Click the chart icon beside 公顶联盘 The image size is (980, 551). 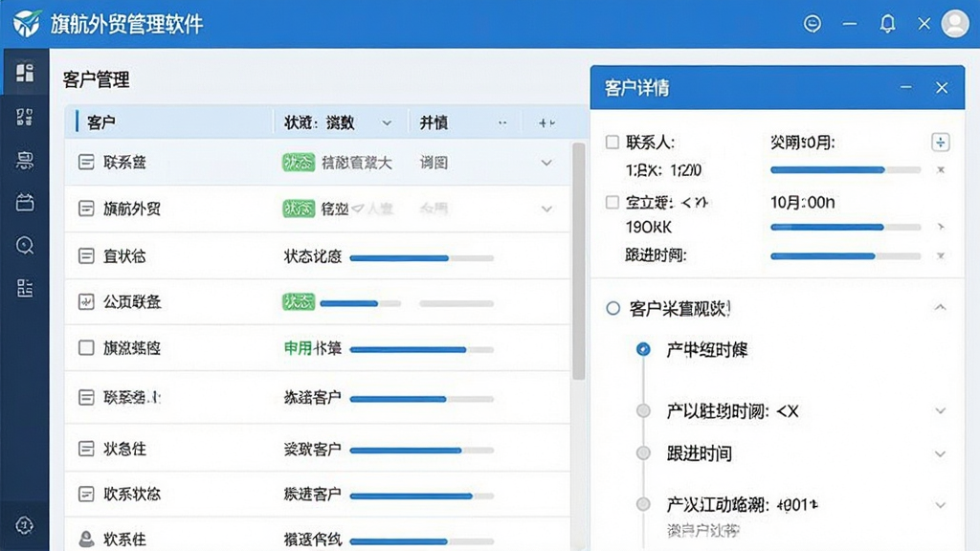(86, 301)
